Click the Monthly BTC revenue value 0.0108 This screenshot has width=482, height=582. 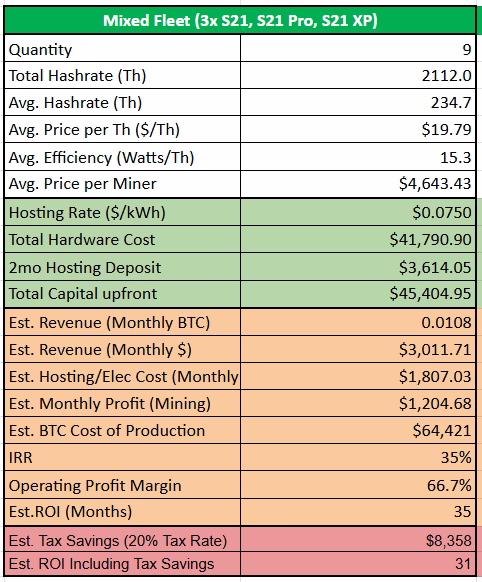[358, 322]
